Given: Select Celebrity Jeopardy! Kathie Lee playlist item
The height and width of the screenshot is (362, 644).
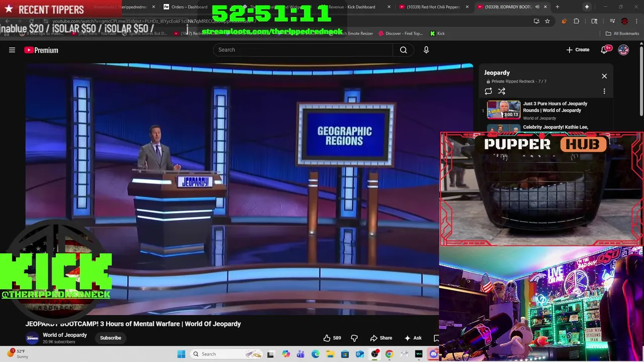Looking at the screenshot, I should point(555,127).
